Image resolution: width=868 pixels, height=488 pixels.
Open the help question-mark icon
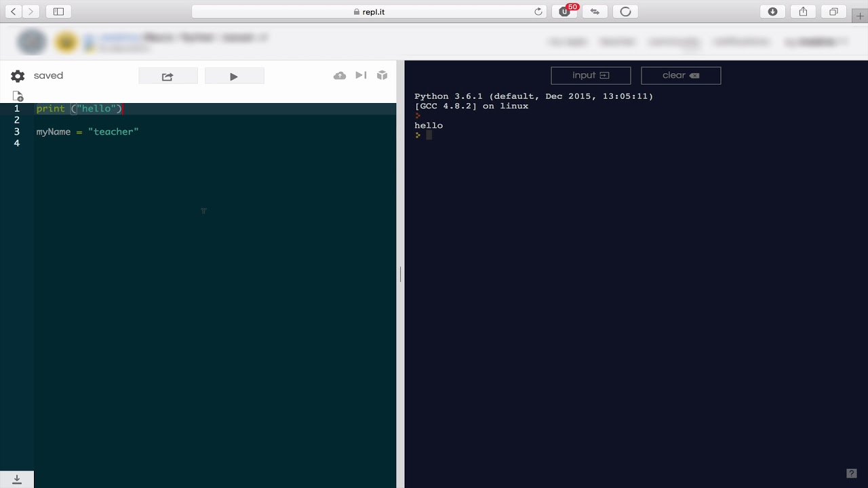pos(852,473)
